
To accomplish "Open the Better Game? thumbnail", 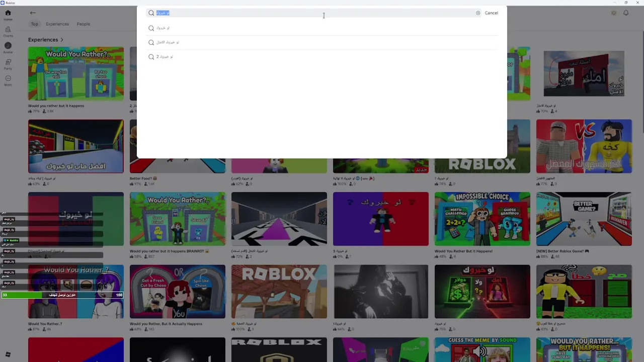I will click(584, 219).
